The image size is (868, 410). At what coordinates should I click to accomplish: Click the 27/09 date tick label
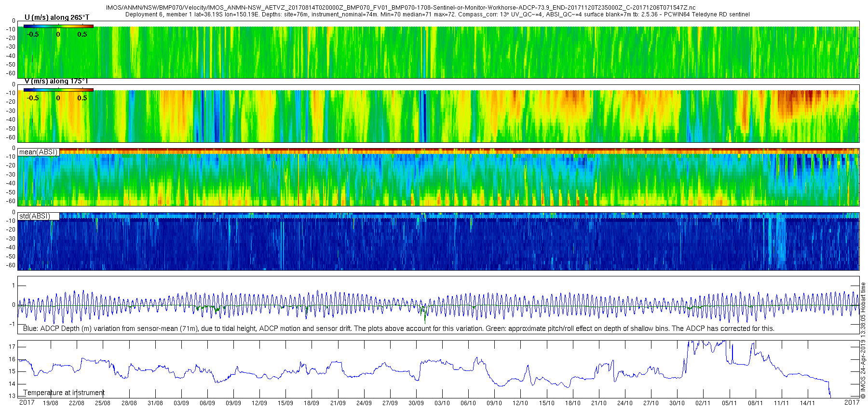[x=390, y=403]
